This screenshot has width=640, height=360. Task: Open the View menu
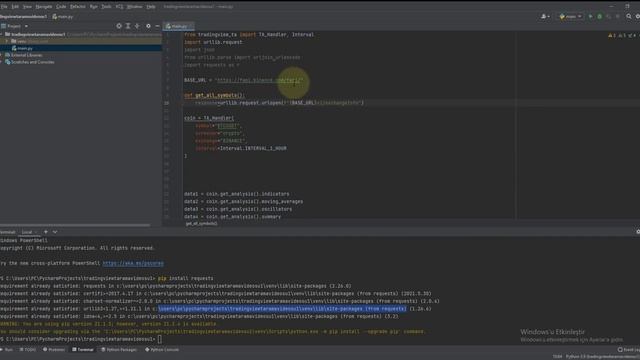[27, 7]
